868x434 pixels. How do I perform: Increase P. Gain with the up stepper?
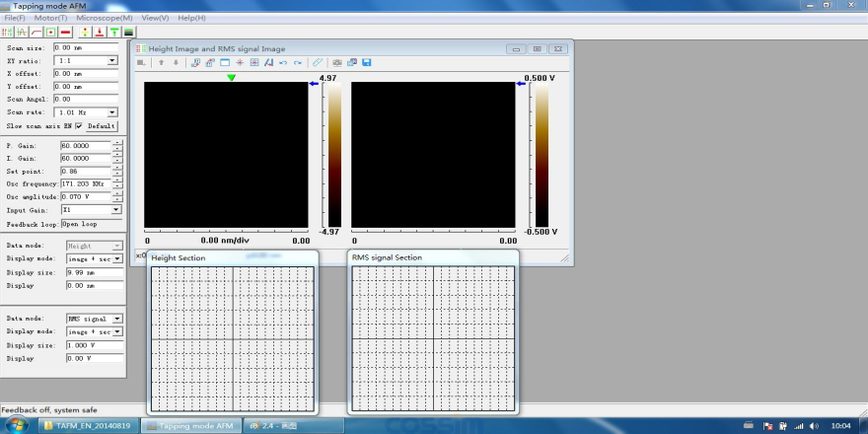pos(117,142)
